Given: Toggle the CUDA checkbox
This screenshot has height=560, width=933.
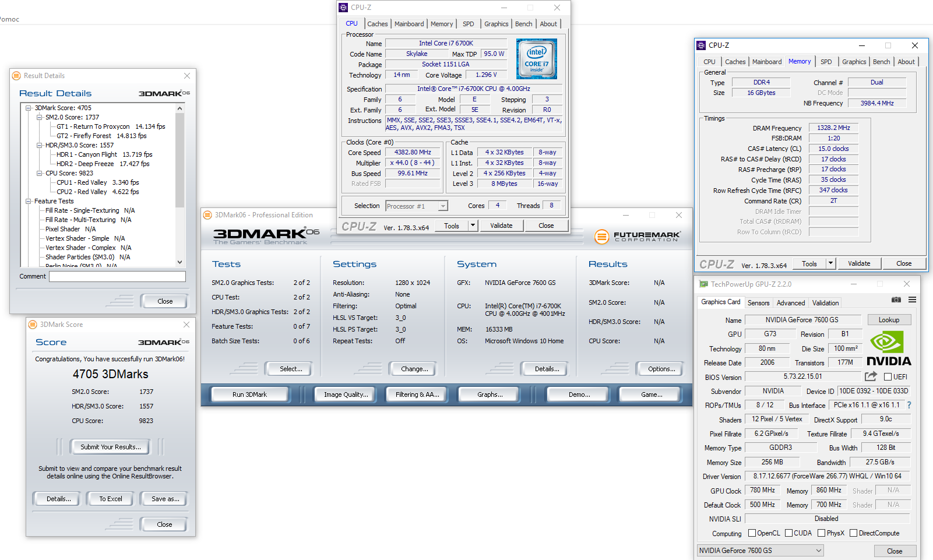Looking at the screenshot, I should 788,533.
